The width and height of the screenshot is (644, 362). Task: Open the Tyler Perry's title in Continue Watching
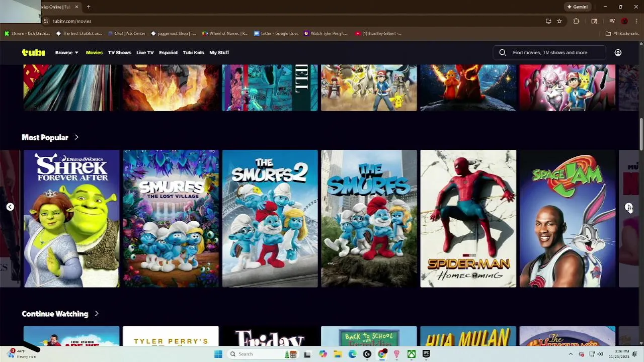click(x=171, y=336)
